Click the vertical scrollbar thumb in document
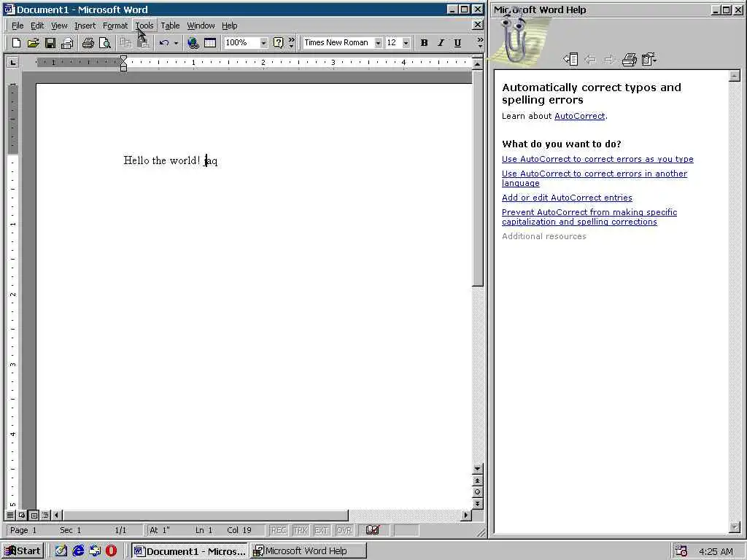 coord(477,179)
